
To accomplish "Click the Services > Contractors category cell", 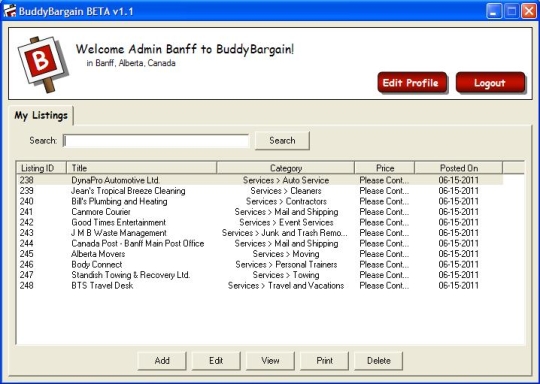I will click(286, 201).
